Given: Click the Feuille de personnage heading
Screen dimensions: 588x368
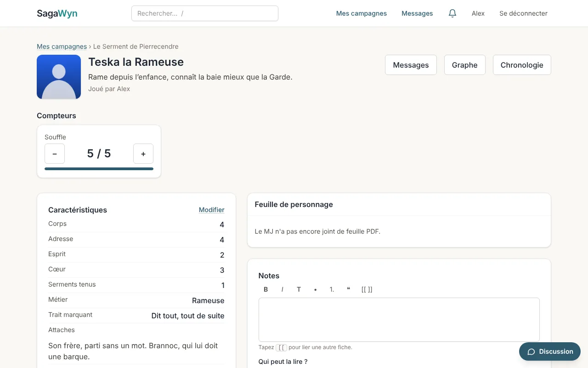Looking at the screenshot, I should (x=294, y=204).
